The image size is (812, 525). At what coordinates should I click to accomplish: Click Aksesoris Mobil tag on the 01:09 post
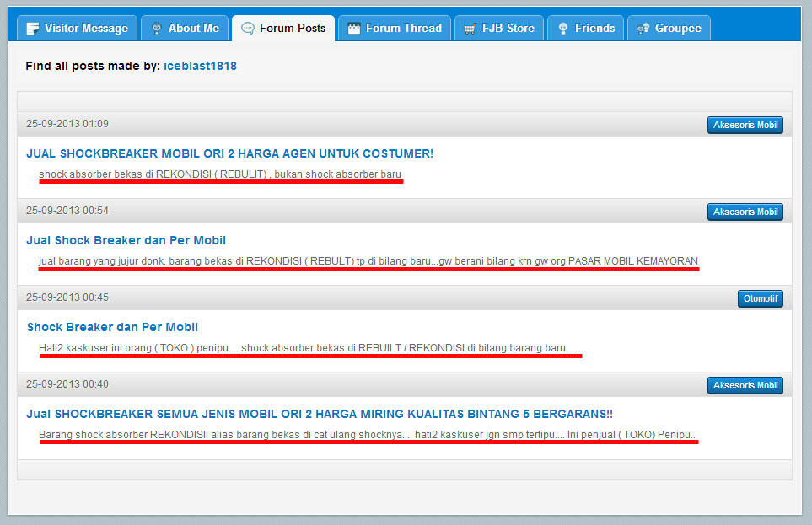[745, 125]
